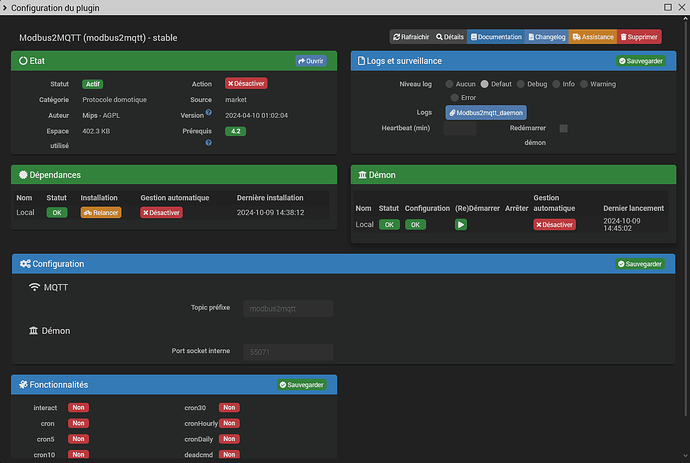Viewport: 690px width, 463px height.
Task: Click the Non badge next to deadcmd
Action: pos(229,454)
